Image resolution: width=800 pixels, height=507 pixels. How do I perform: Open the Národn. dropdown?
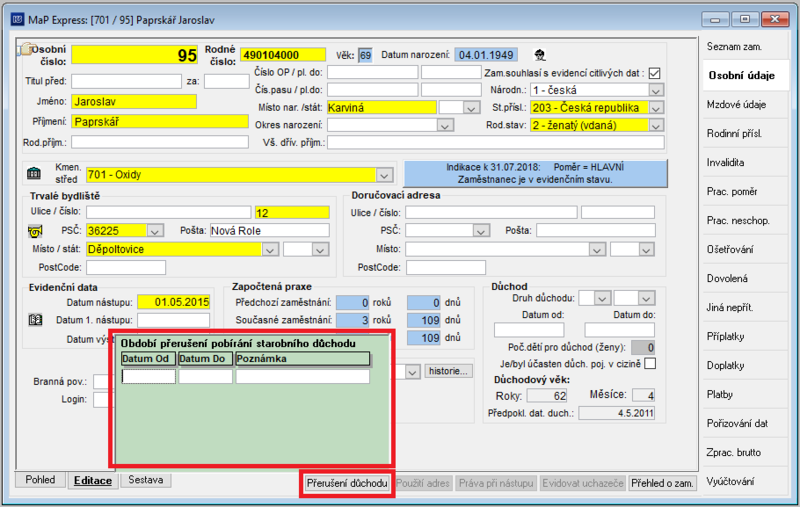pyautogui.click(x=656, y=90)
